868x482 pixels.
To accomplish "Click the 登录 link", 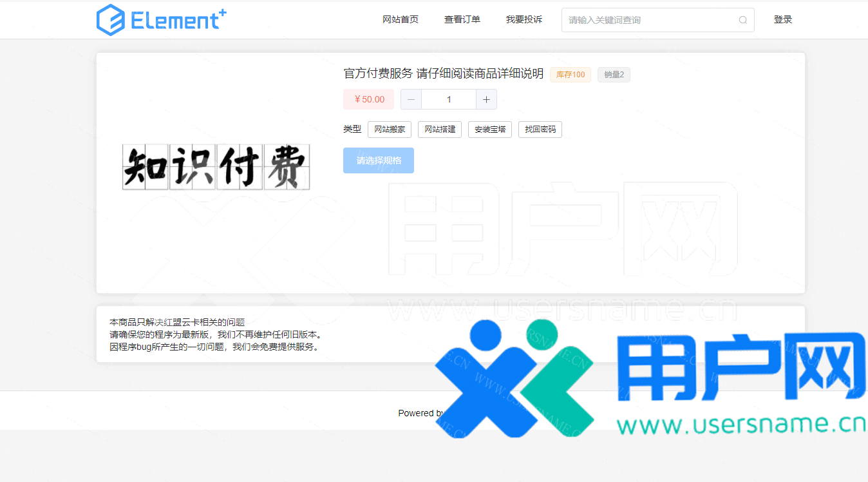I will (783, 19).
